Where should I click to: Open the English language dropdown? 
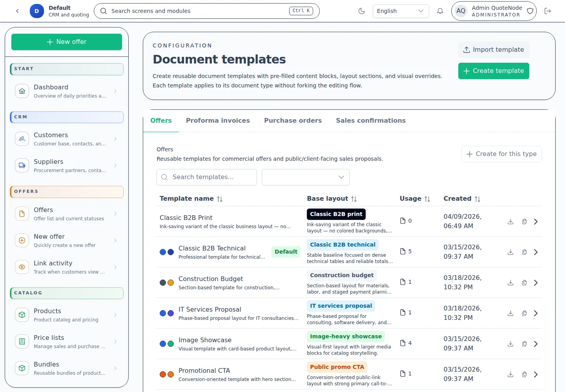tap(400, 11)
